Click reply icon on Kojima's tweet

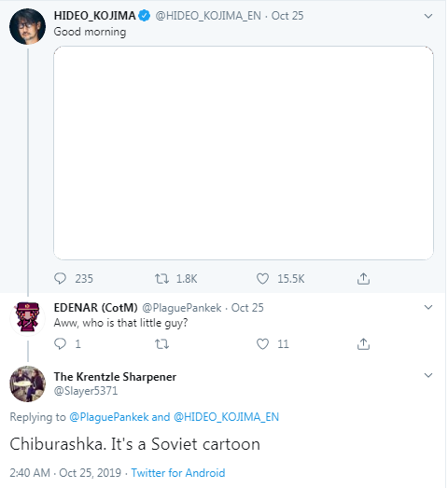[x=60, y=279]
